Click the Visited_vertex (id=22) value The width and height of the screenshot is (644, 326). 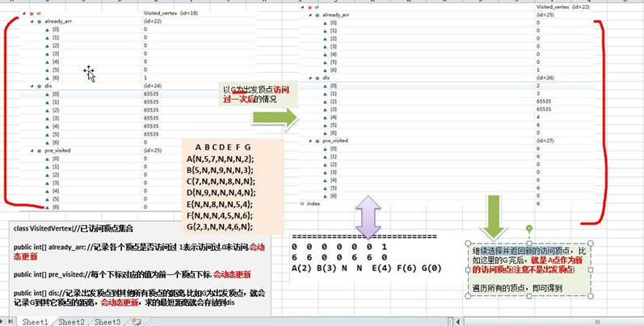(562, 7)
